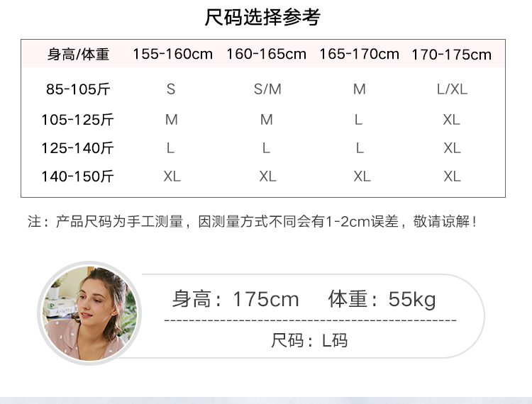Select the 165-170cm column header
Screen dimensions: 532x404
click(359, 54)
